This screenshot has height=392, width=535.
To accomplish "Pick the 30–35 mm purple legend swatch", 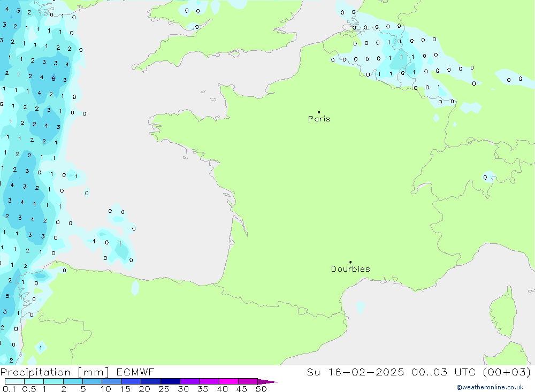I will 189,381.
